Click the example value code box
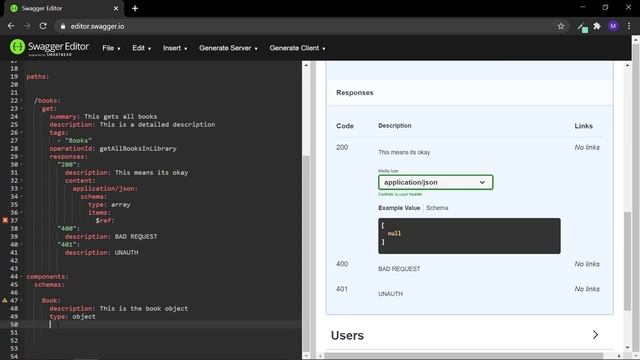Viewport: 640px width, 360px height. [469, 236]
